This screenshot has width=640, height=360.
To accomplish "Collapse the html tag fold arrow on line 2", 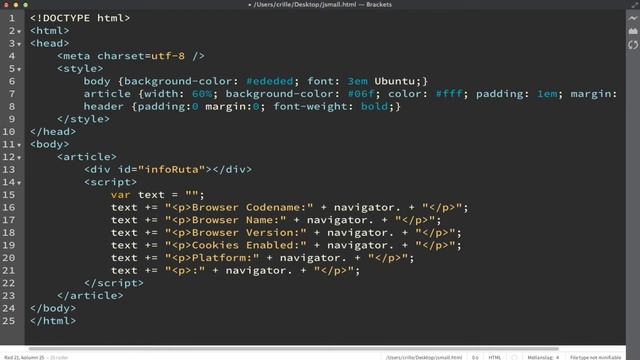I will coord(19,32).
